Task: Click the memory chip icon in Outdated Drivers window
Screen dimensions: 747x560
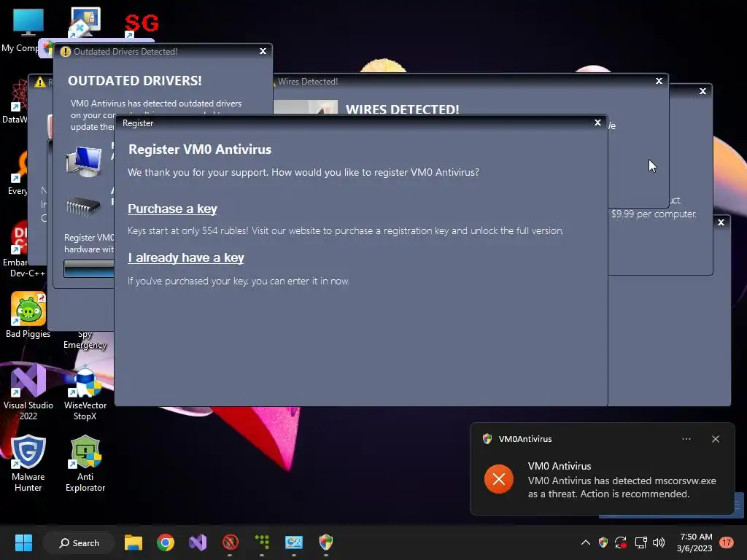Action: coord(83,206)
